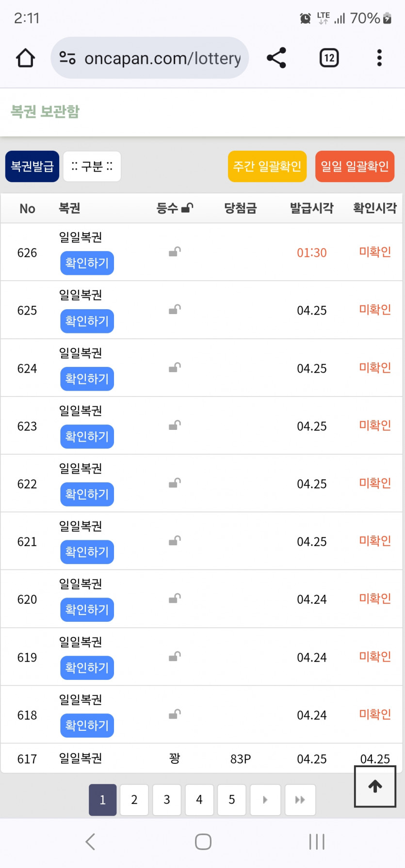The width and height of the screenshot is (405, 868).
Task: Go to page 5 of the list
Action: 232,800
